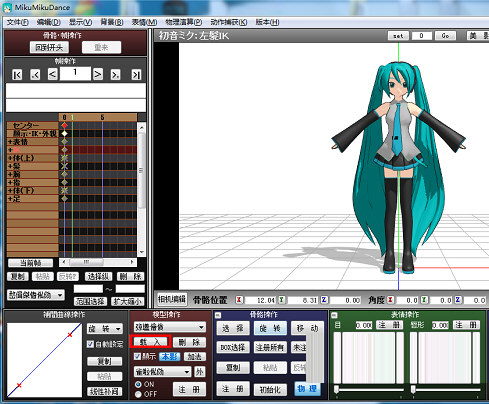Image resolution: width=489 pixels, height=404 pixels.
Task: Expand the +体(下) bone group
Action: coord(10,190)
